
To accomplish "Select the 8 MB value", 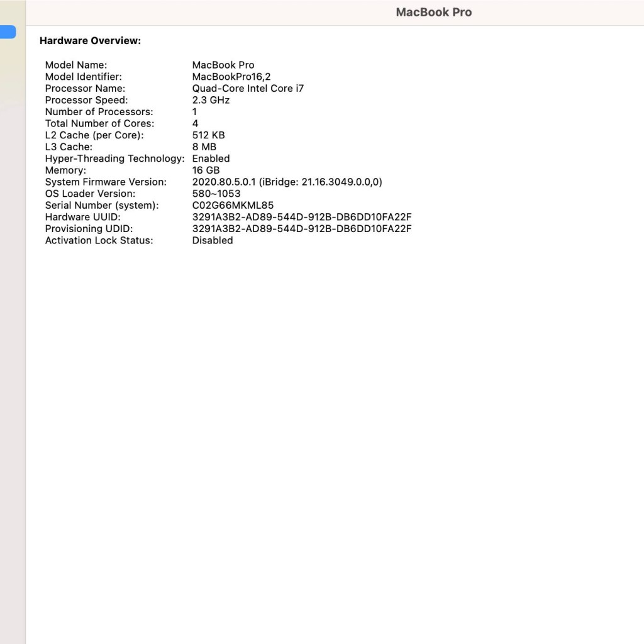I will click(204, 147).
